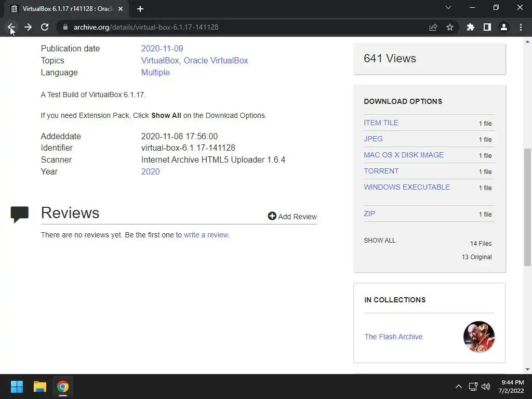This screenshot has width=532, height=399.
Task: Click the Chrome taskbar icon
Action: click(63, 387)
